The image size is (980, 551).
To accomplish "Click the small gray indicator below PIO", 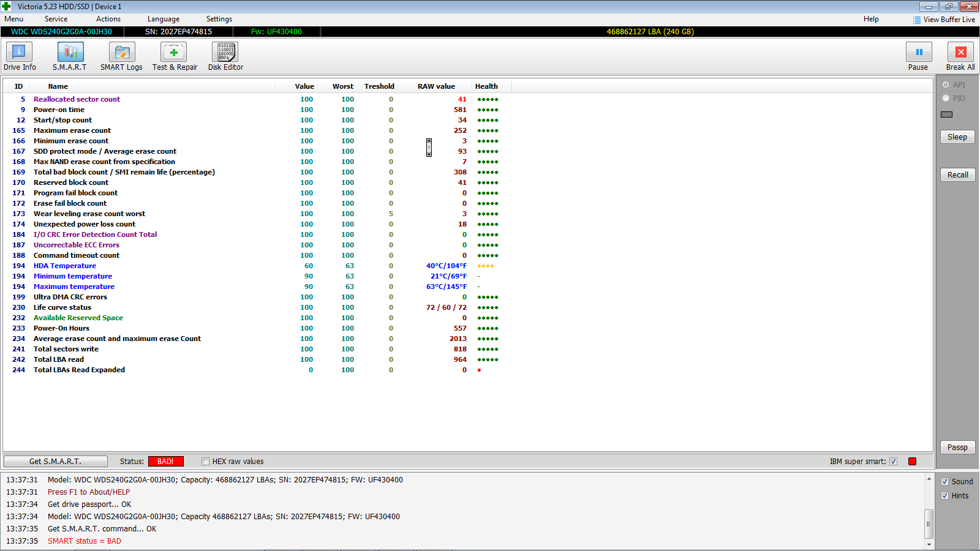I will tap(947, 114).
